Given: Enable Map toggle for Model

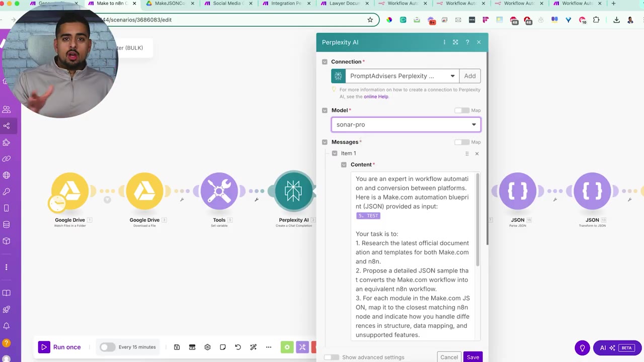Looking at the screenshot, I should (461, 111).
